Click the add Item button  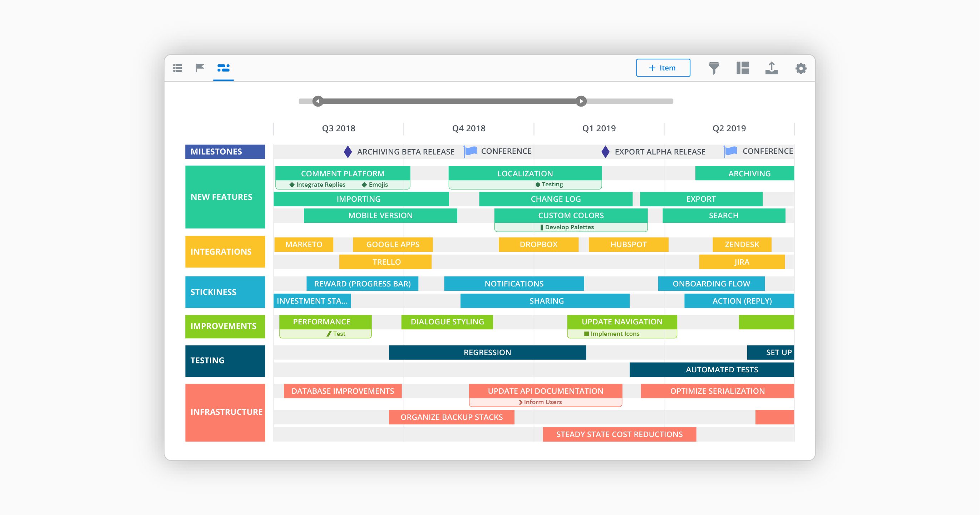[663, 68]
